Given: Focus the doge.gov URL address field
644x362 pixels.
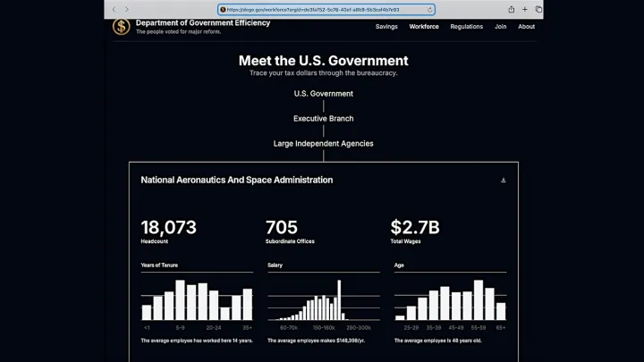Looking at the screenshot, I should click(x=326, y=10).
